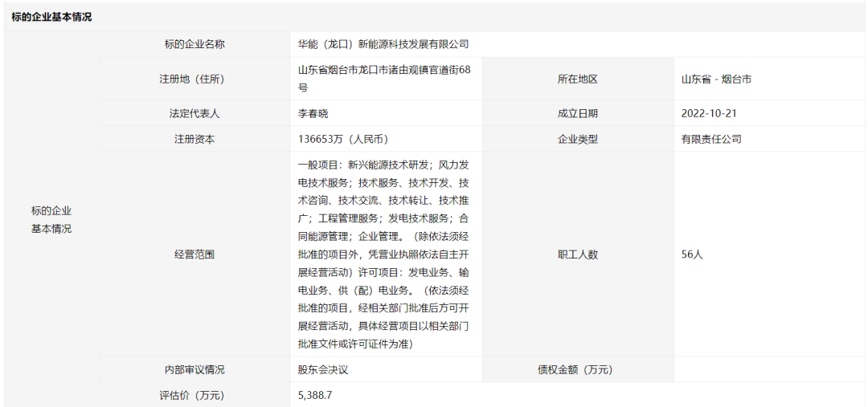Screen dimensions: 868x407
Task: Click the 标的企业基本情况 section header
Action: 51,17
